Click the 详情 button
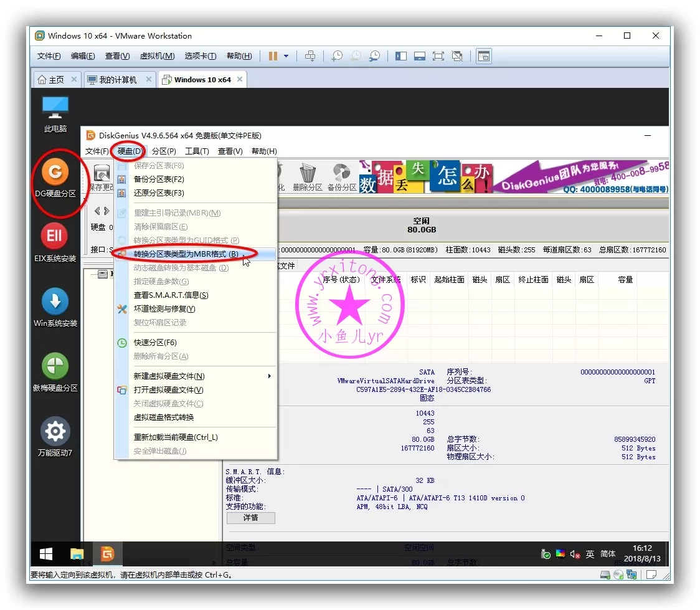700x610 pixels. pyautogui.click(x=251, y=518)
